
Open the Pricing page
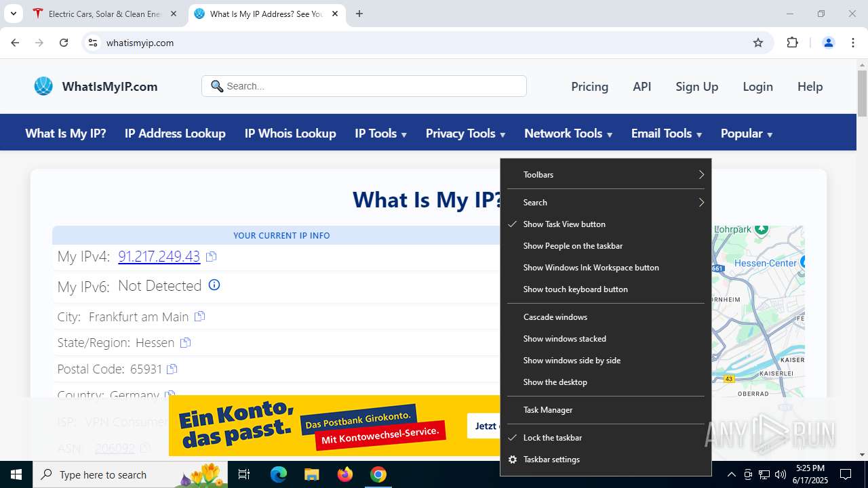point(590,87)
